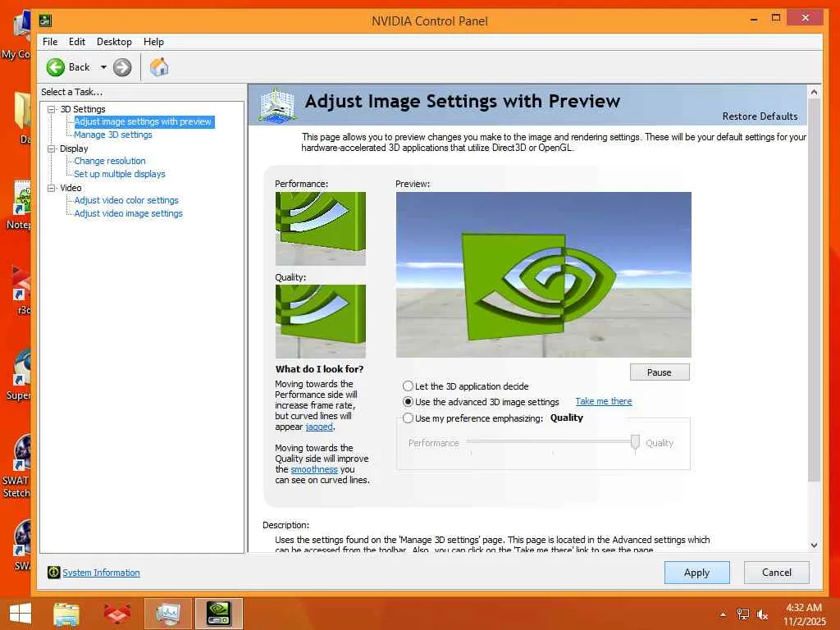840x630 pixels.
Task: Click the 3D cube page header icon
Action: click(277, 104)
